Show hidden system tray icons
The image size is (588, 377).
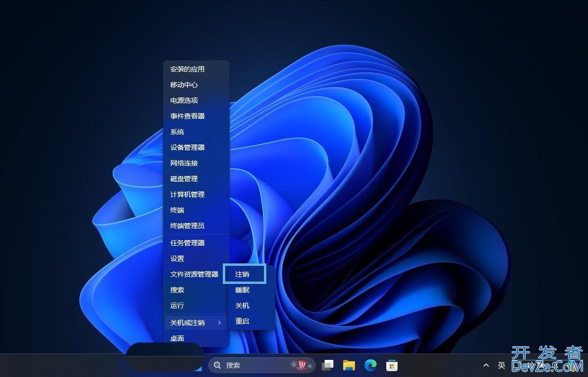(x=486, y=365)
